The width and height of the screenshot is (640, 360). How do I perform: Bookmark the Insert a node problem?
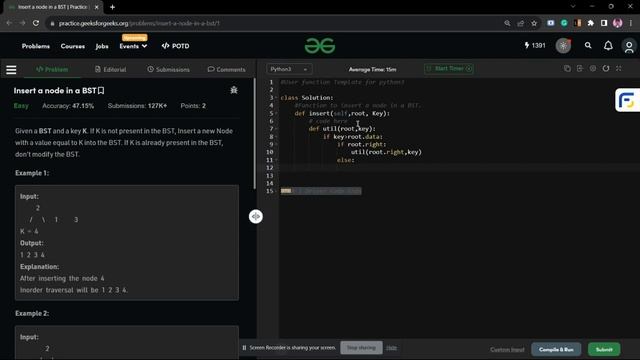coord(101,91)
